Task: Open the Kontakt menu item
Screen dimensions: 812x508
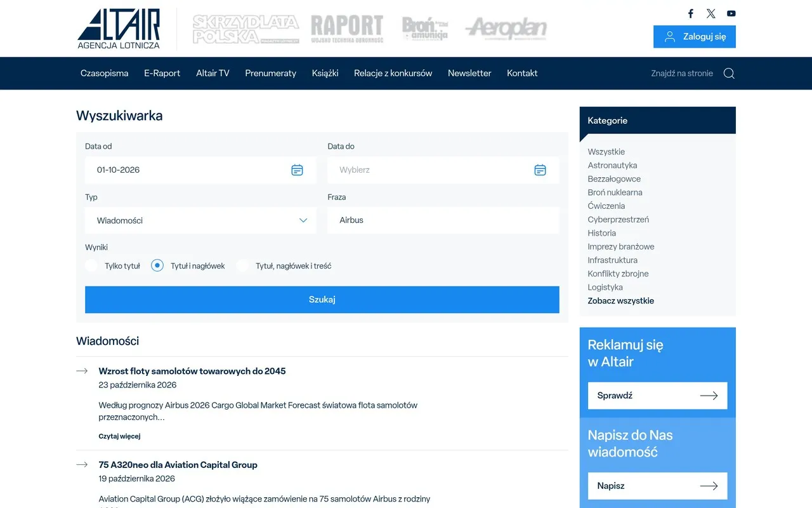Action: 522,73
